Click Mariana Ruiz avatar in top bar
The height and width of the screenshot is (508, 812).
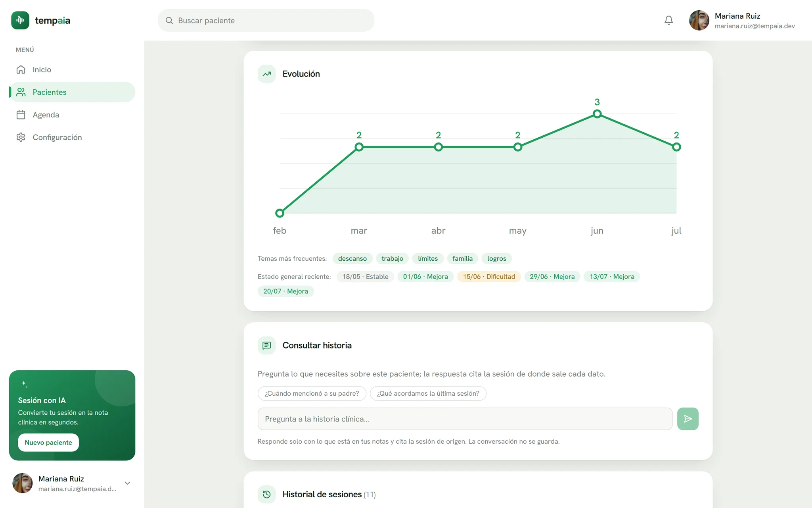(x=699, y=20)
